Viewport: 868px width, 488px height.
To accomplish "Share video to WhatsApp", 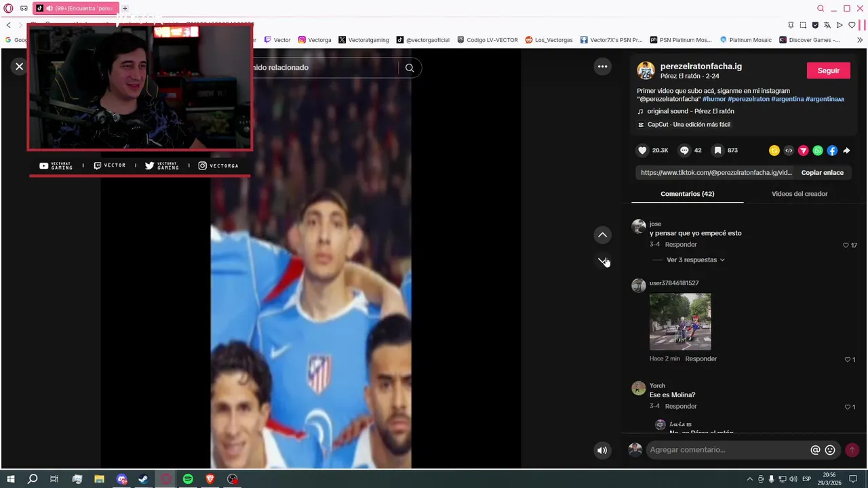I will tap(818, 150).
